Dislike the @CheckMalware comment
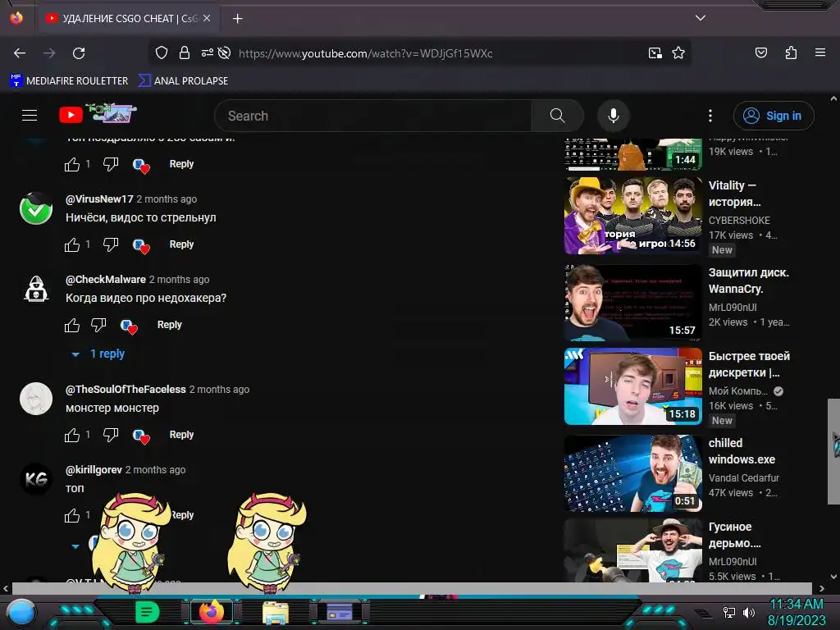This screenshot has width=840, height=630. (98, 325)
